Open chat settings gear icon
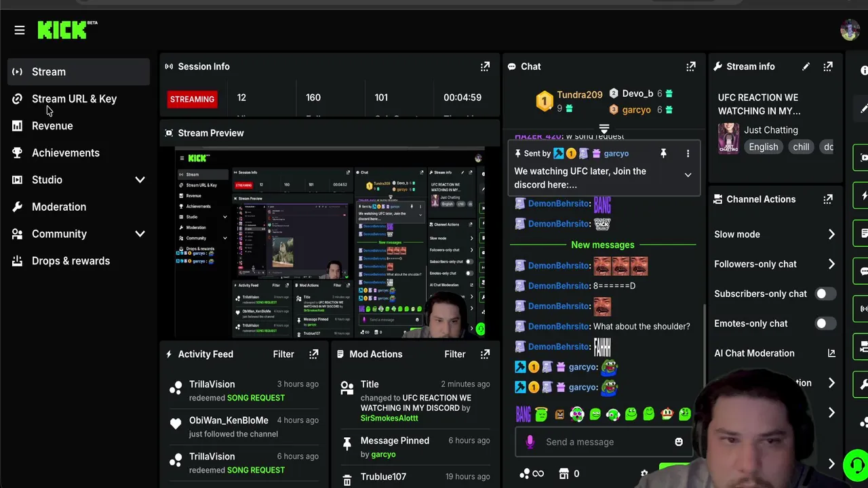Image resolution: width=868 pixels, height=488 pixels. (x=644, y=474)
